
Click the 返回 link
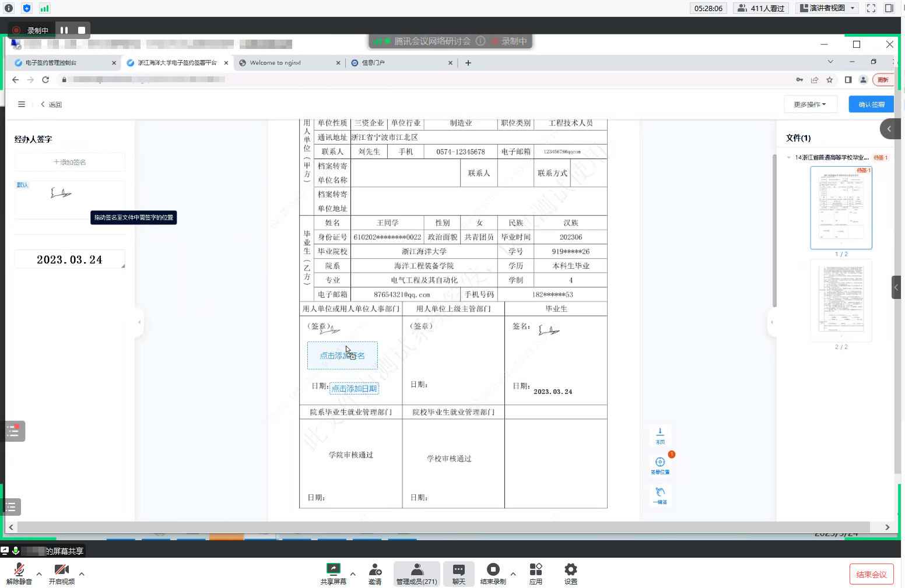coord(51,105)
